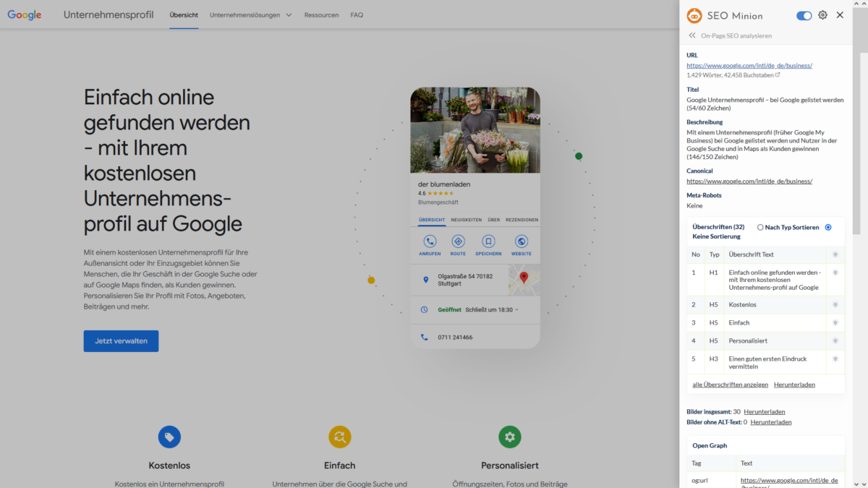Open the Ressourcen navigation item
This screenshot has width=868, height=488.
pyautogui.click(x=321, y=14)
